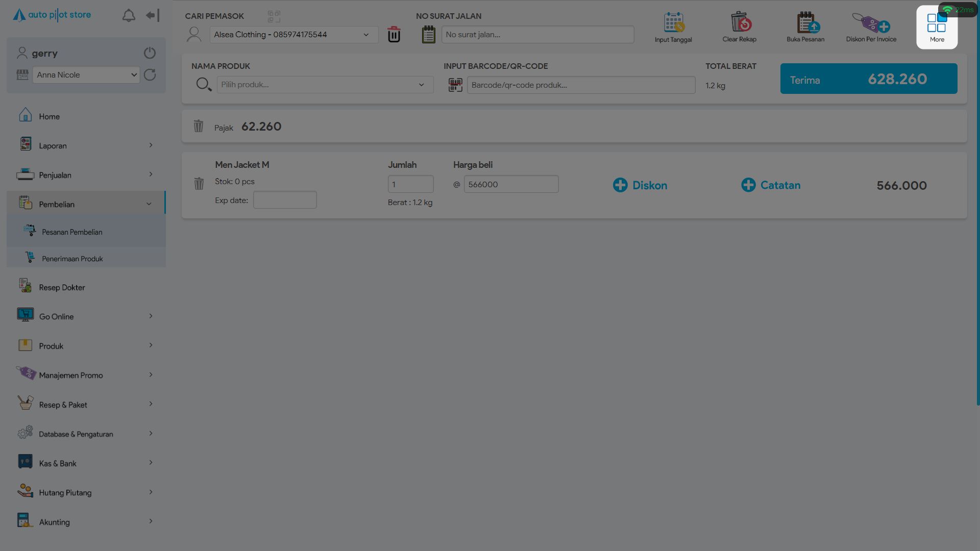The height and width of the screenshot is (551, 980).
Task: Open supplier Alsea Clothing dropdown
Action: click(293, 35)
